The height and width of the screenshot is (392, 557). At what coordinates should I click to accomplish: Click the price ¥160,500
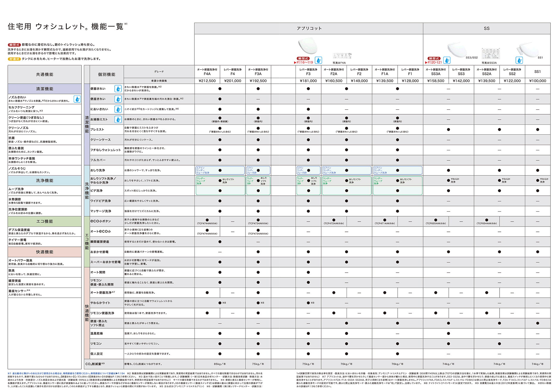click(x=334, y=81)
